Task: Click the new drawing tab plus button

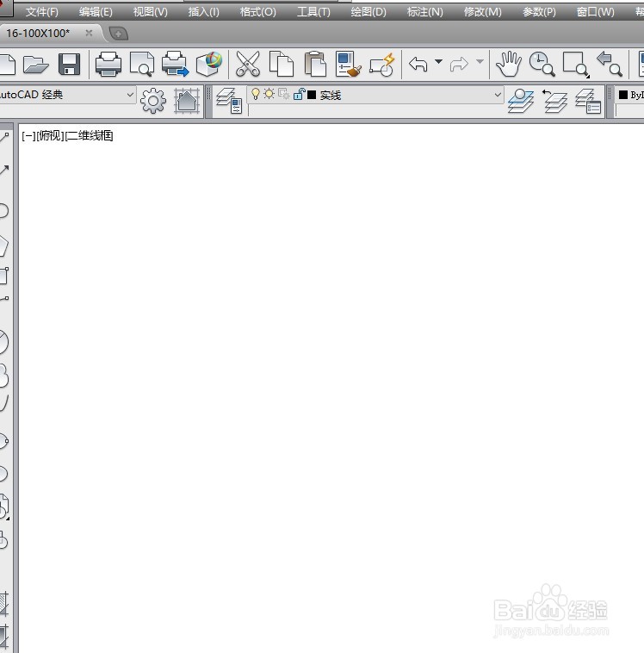Action: click(118, 34)
